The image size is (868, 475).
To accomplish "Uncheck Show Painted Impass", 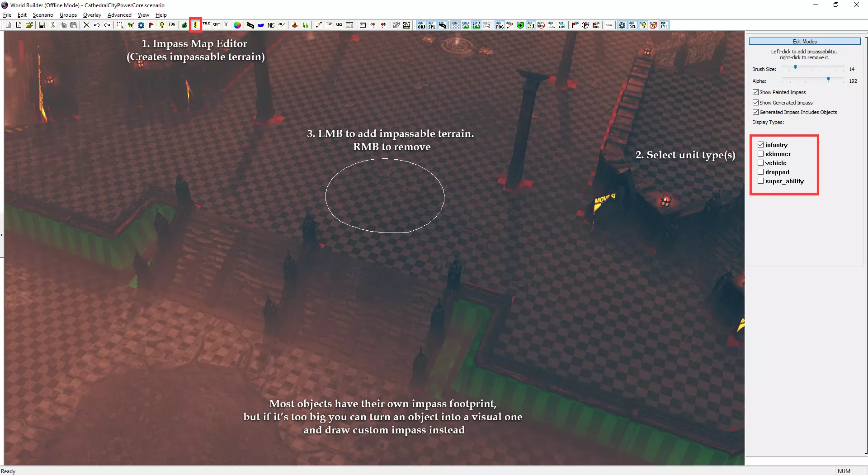I will (755, 92).
